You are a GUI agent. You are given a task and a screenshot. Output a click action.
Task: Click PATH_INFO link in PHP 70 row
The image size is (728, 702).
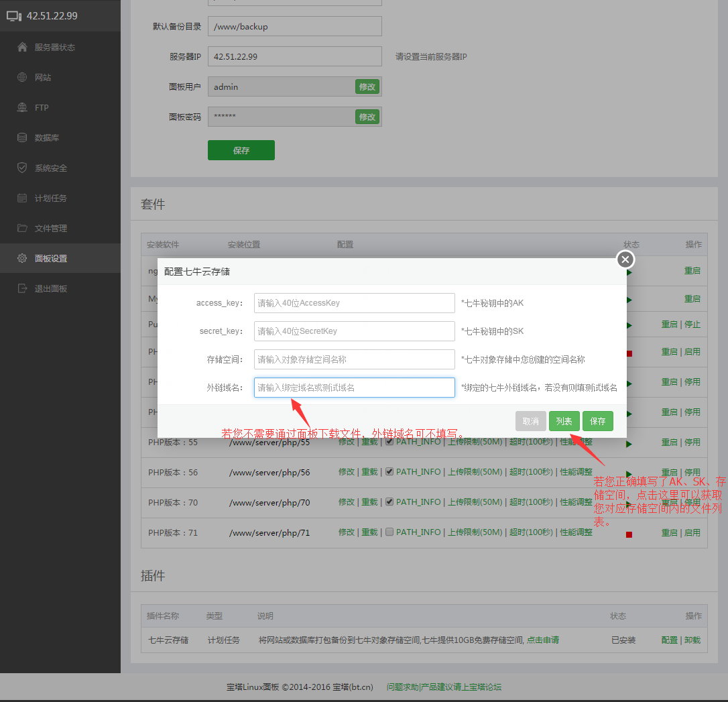[418, 502]
